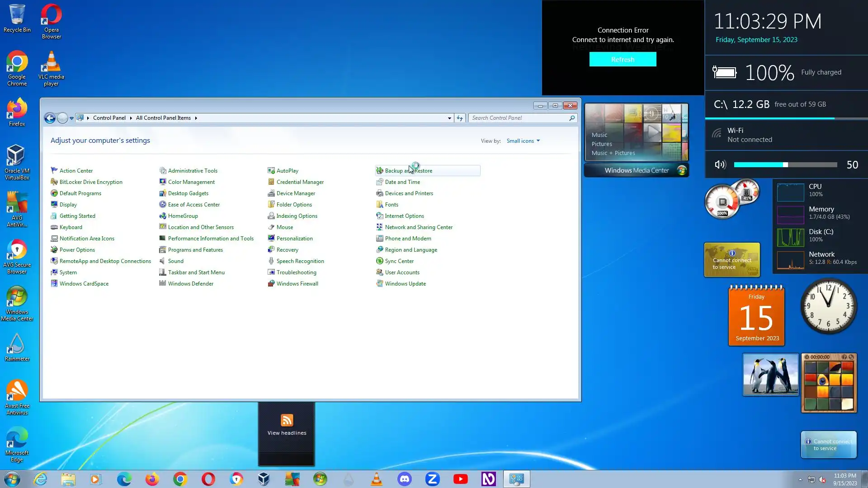Click the Sound control panel icon
Viewport: 868px width, 488px height.
click(162, 261)
